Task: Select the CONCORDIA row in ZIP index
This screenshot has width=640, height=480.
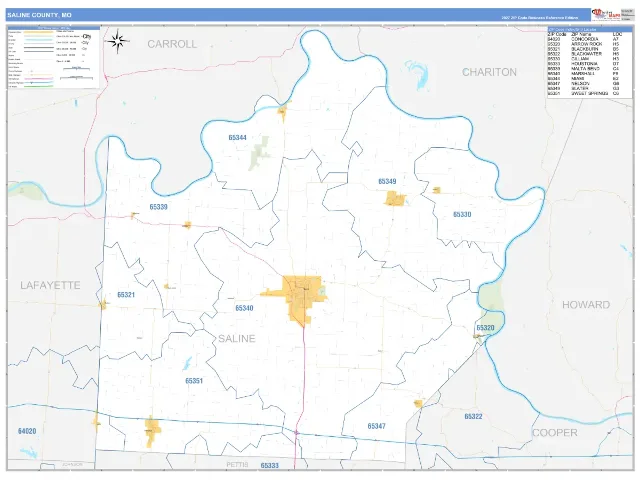Action: point(584,39)
